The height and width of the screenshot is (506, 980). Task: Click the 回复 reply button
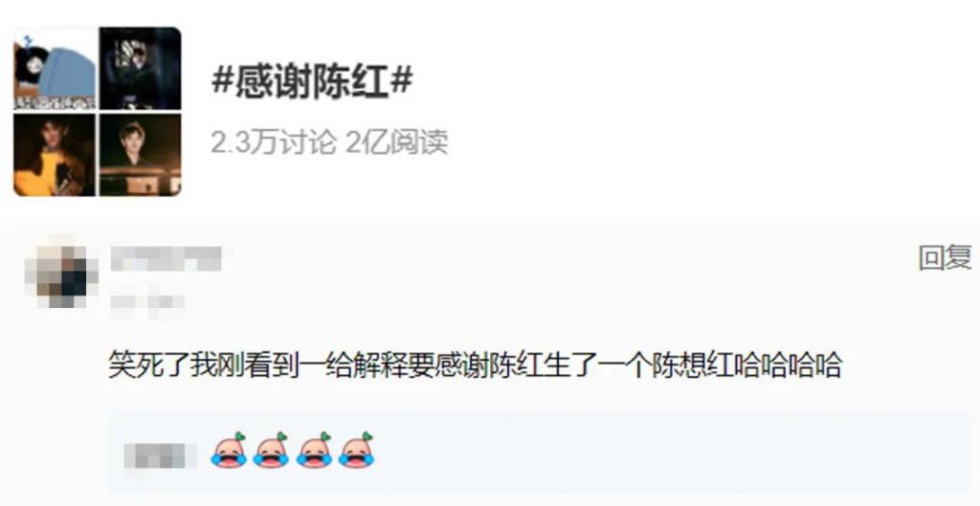(x=945, y=257)
